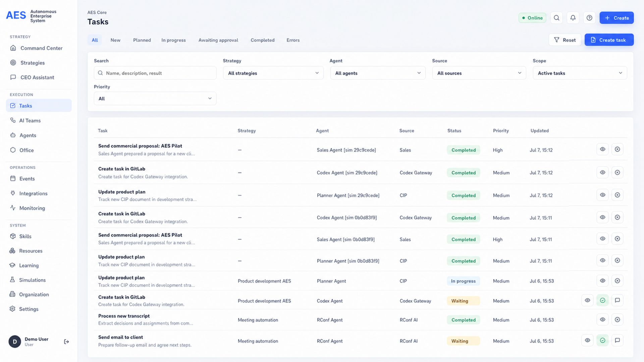Approve the waiting Create task in GitLab
Image resolution: width=644 pixels, height=362 pixels.
pos(602,300)
